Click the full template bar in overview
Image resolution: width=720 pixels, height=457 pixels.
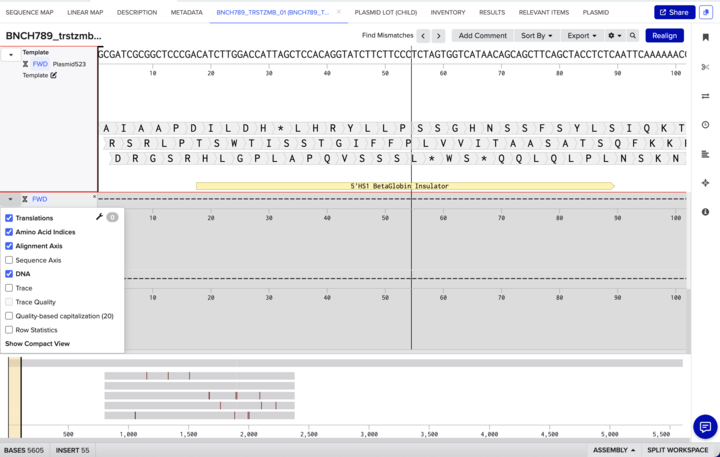(x=352, y=363)
